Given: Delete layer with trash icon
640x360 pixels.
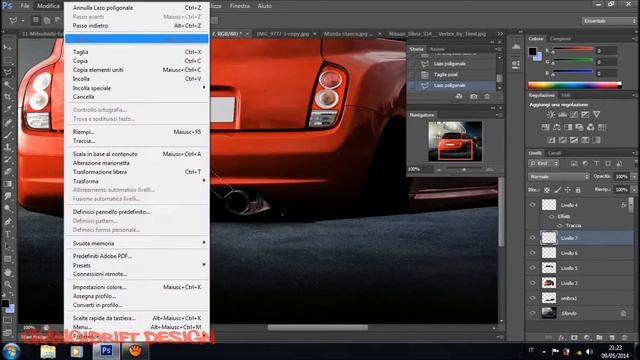Looking at the screenshot, I should 624,338.
